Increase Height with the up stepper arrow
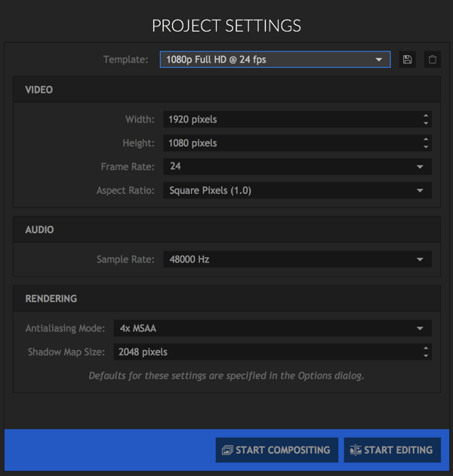The height and width of the screenshot is (476, 453). (426, 140)
